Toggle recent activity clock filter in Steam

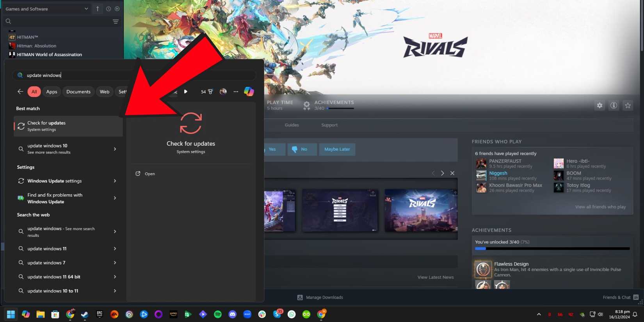pyautogui.click(x=109, y=9)
